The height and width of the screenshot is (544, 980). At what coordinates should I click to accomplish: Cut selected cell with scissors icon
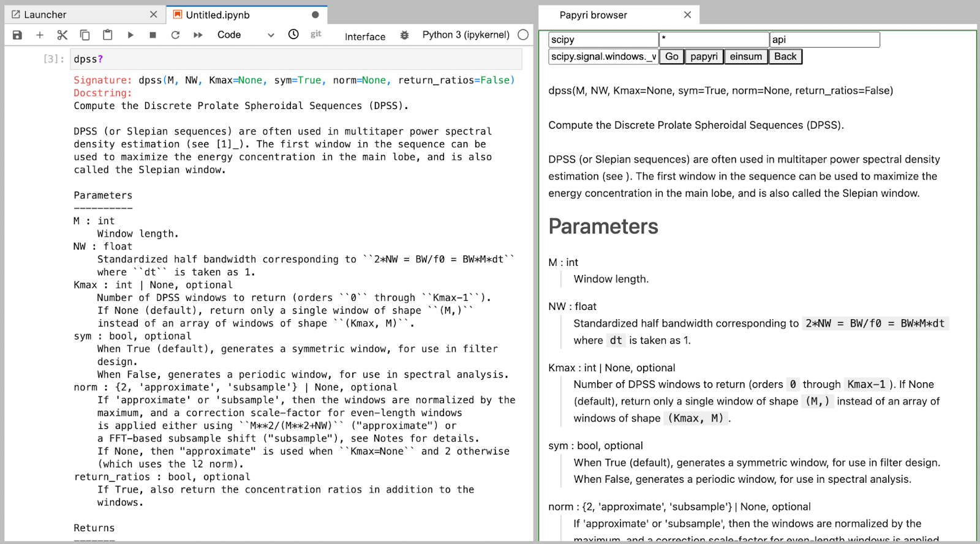(x=62, y=35)
